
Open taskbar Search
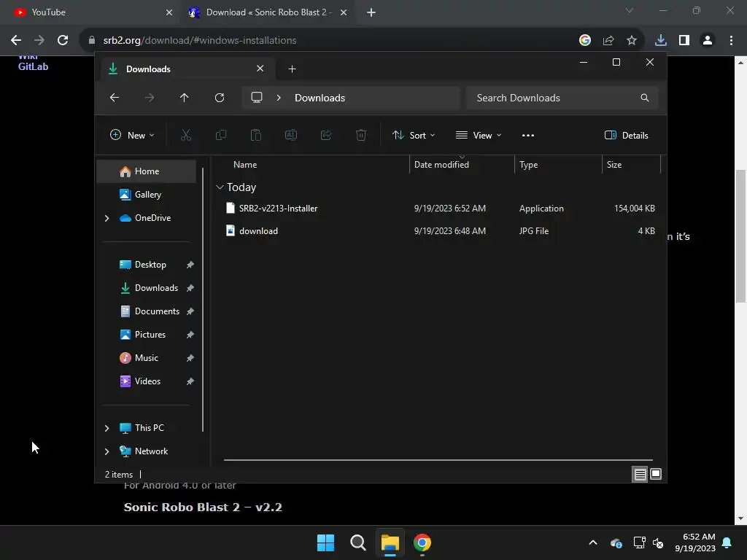click(357, 542)
